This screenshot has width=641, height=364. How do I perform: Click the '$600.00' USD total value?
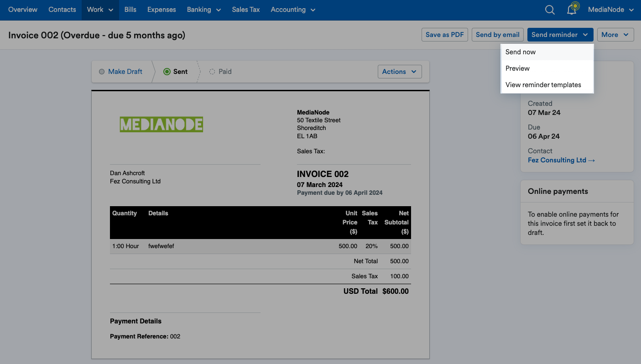(x=396, y=291)
